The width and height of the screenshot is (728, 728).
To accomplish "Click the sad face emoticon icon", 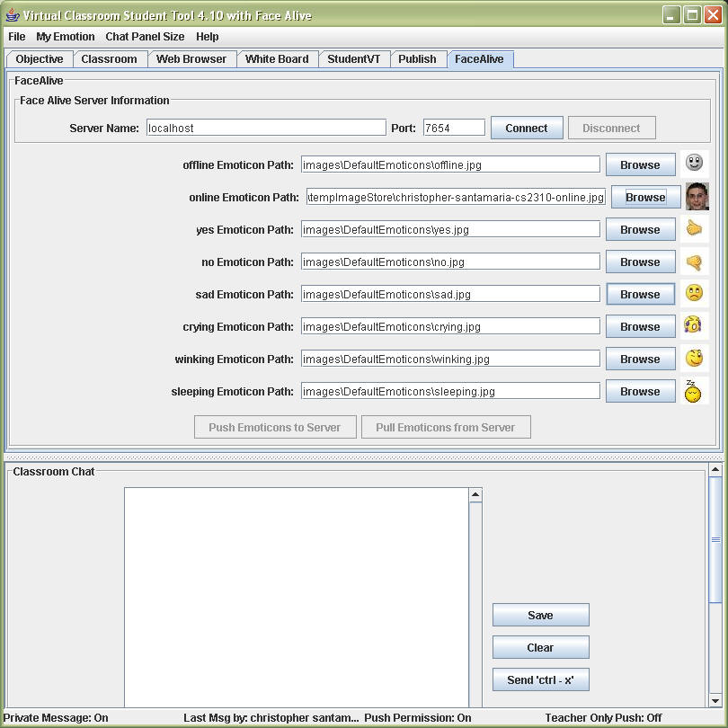I will pyautogui.click(x=693, y=293).
